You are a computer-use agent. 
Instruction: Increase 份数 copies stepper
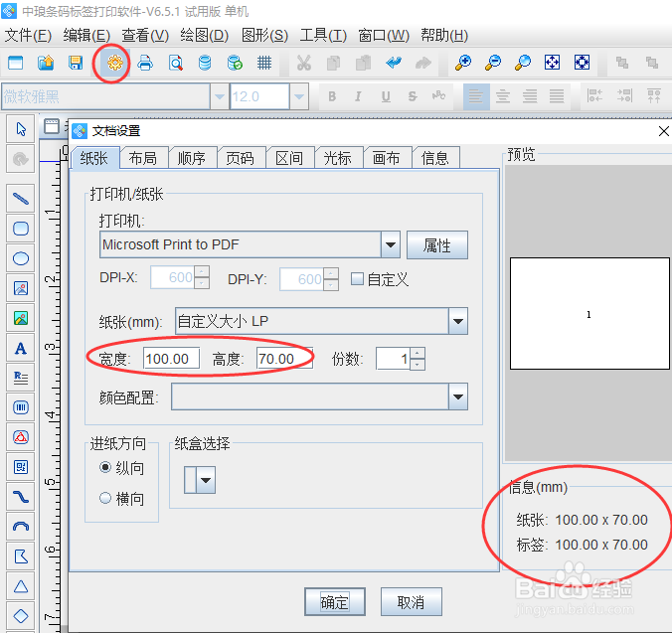418,353
